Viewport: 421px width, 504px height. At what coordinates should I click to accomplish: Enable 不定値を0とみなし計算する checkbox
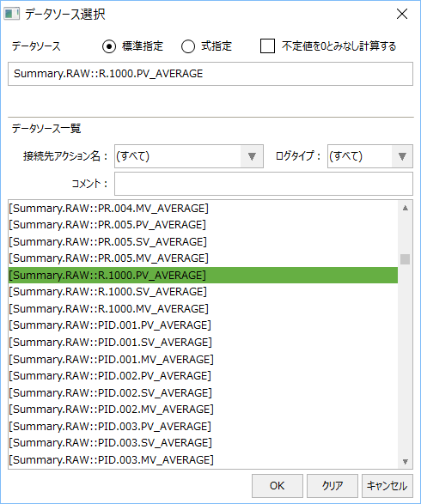pyautogui.click(x=267, y=46)
